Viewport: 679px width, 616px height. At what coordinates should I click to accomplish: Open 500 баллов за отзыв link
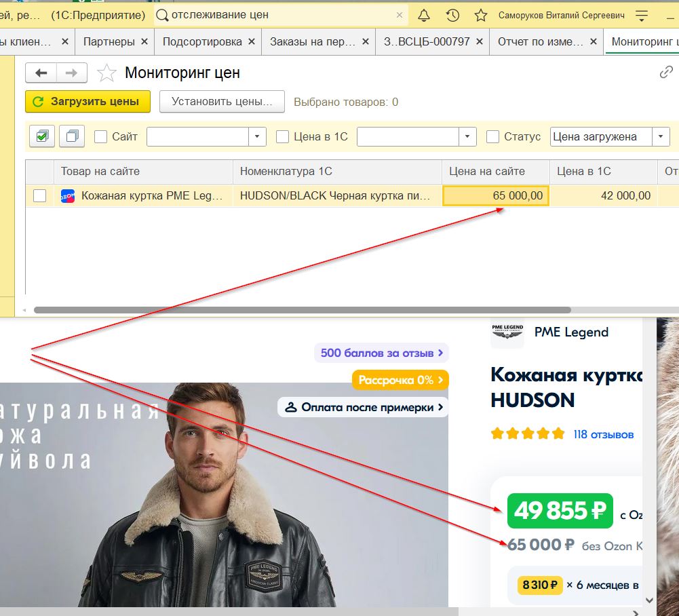381,353
